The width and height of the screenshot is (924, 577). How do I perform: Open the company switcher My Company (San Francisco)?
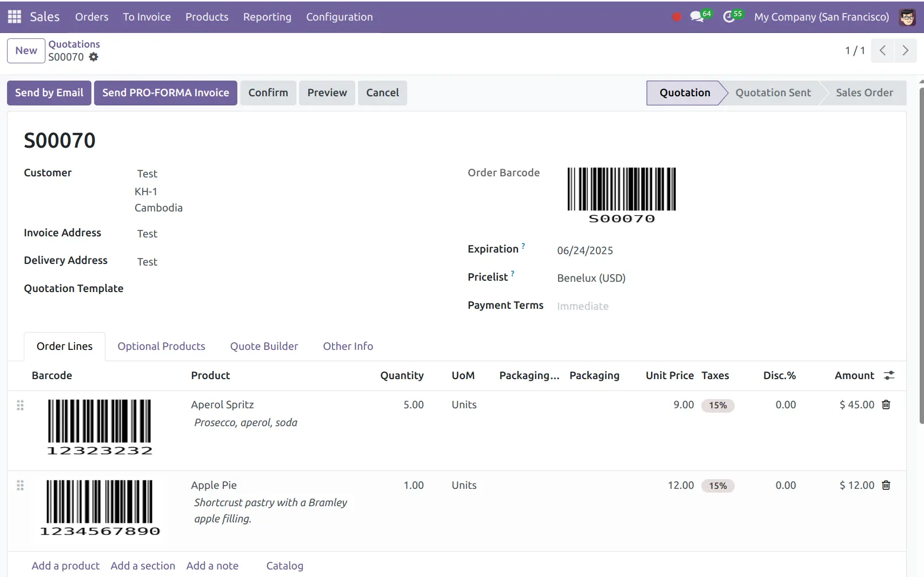coord(821,17)
